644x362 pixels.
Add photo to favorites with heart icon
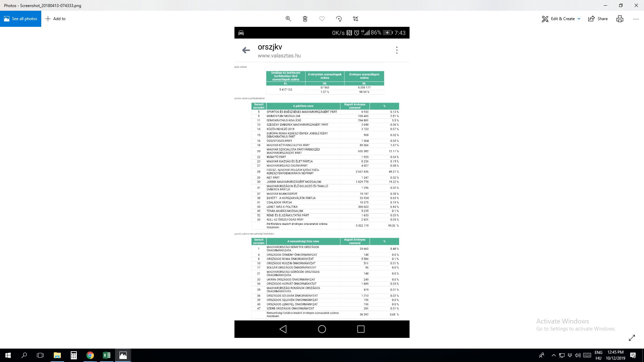(x=322, y=19)
